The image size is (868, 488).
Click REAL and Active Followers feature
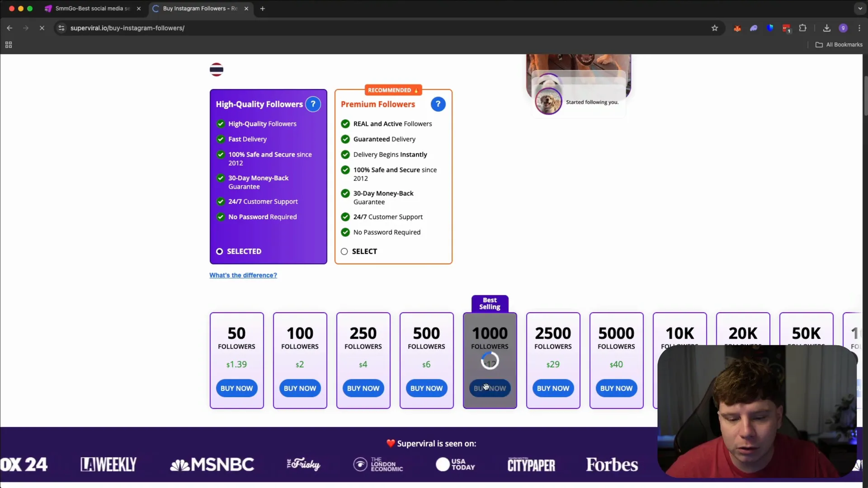[x=392, y=124]
